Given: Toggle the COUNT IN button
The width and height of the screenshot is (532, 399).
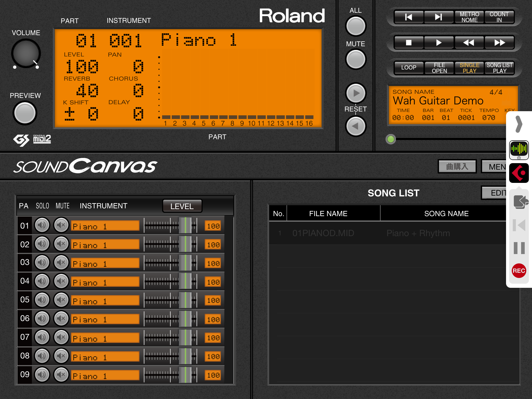Looking at the screenshot, I should (x=499, y=17).
